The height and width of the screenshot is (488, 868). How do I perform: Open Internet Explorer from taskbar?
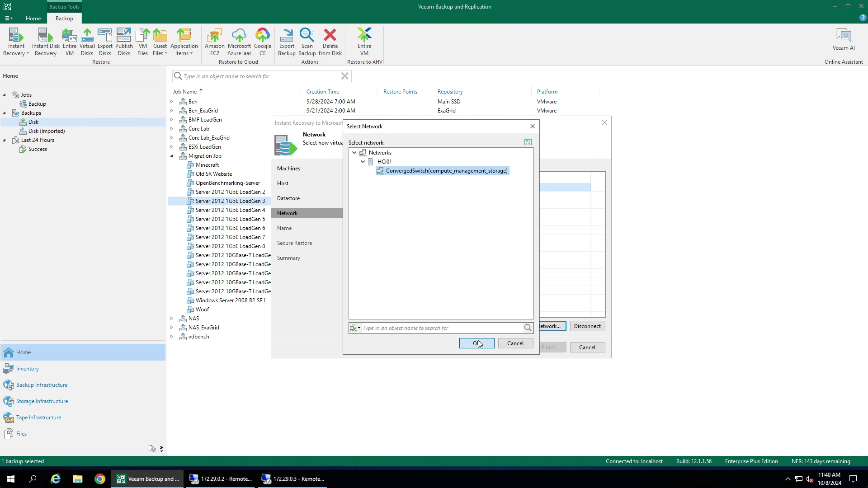(x=56, y=479)
